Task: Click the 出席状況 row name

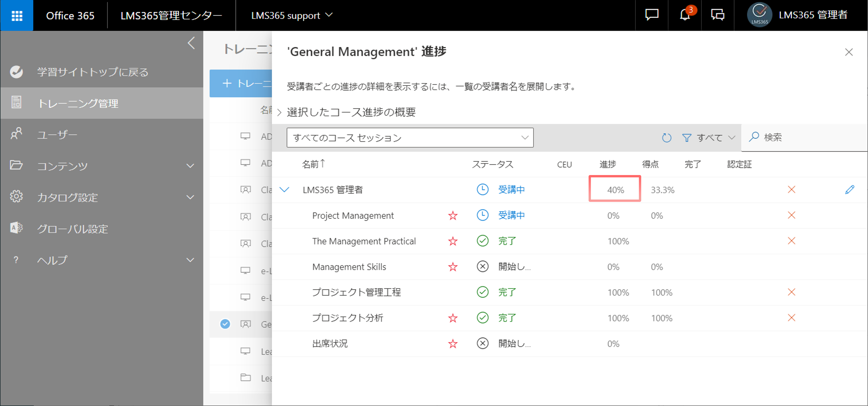Action: (x=330, y=344)
